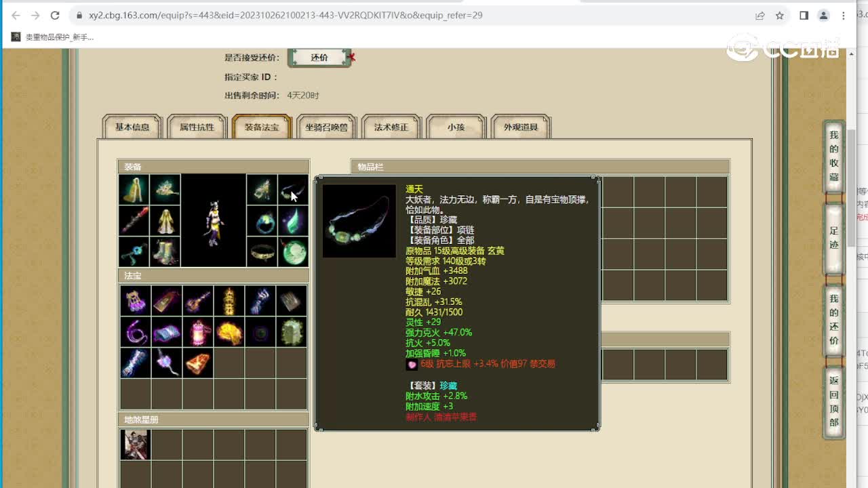Open the 基本信息 tab
The image size is (868, 488).
(132, 127)
